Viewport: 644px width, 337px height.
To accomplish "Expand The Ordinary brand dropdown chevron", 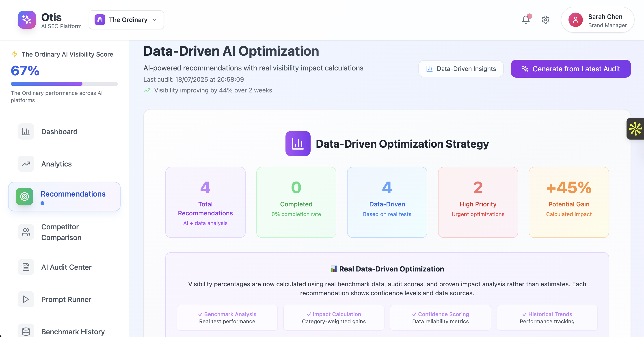I will point(155,20).
